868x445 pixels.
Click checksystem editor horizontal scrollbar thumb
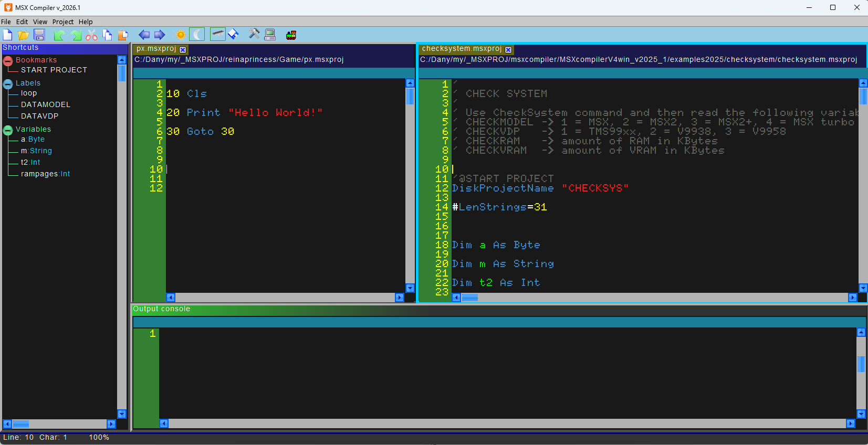click(469, 298)
